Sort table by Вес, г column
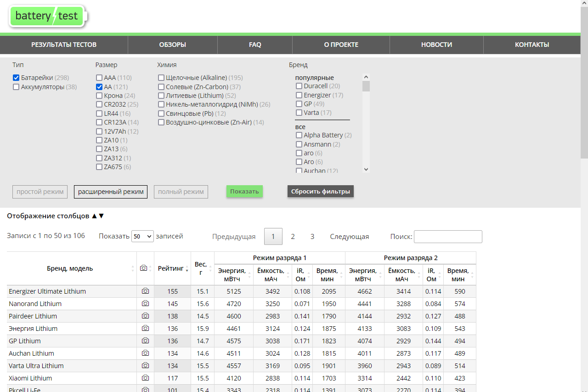Image resolution: width=588 pixels, height=392 pixels. tap(203, 268)
